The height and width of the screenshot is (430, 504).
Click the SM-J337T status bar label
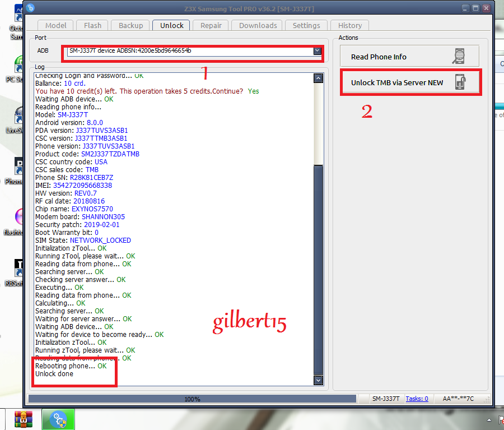click(x=386, y=399)
